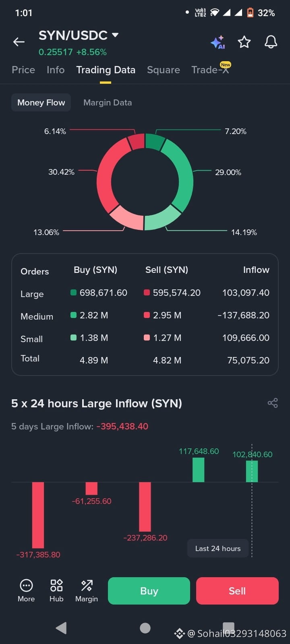Select the Money Flow toggle
The height and width of the screenshot is (644, 290).
click(41, 103)
